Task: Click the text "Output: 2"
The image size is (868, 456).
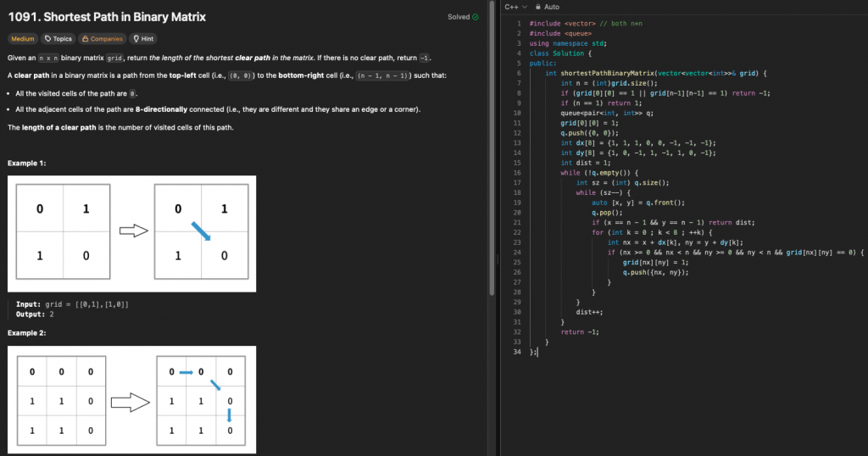Action: click(35, 314)
